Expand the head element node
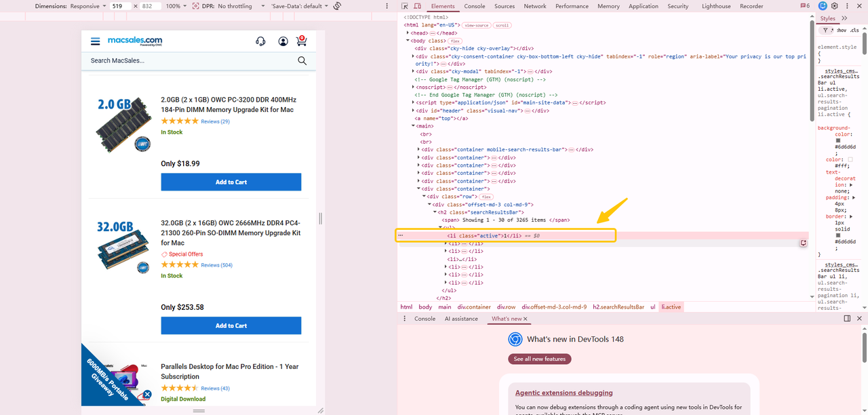 [x=408, y=33]
